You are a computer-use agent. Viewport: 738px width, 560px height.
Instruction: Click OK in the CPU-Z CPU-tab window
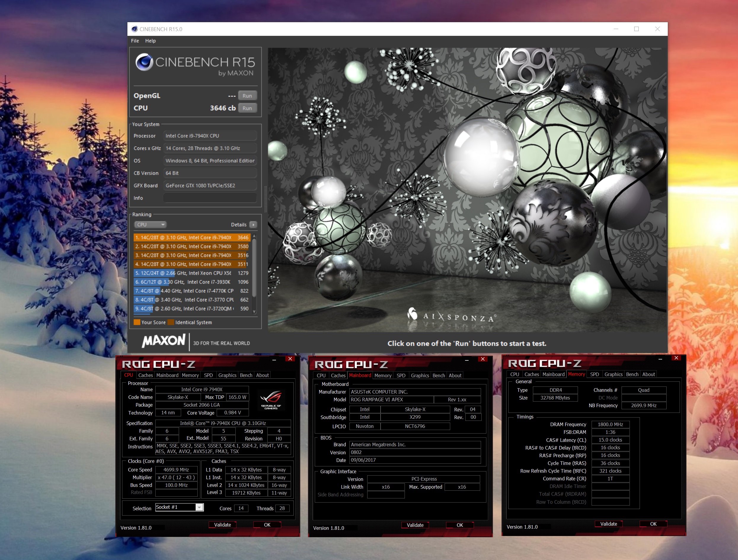coord(267,525)
